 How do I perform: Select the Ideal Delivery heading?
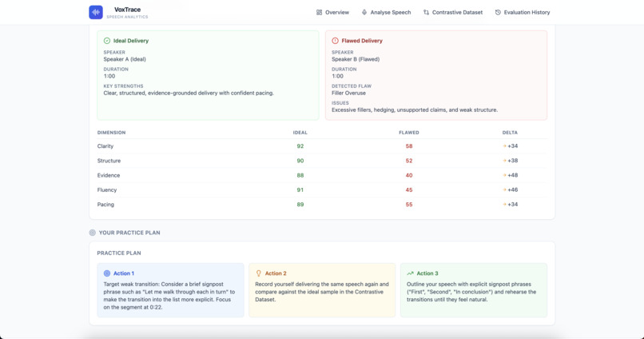[131, 41]
